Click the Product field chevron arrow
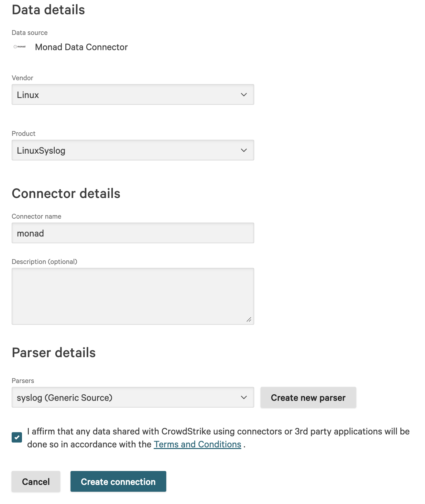Image resolution: width=425 pixels, height=504 pixels. [x=244, y=150]
